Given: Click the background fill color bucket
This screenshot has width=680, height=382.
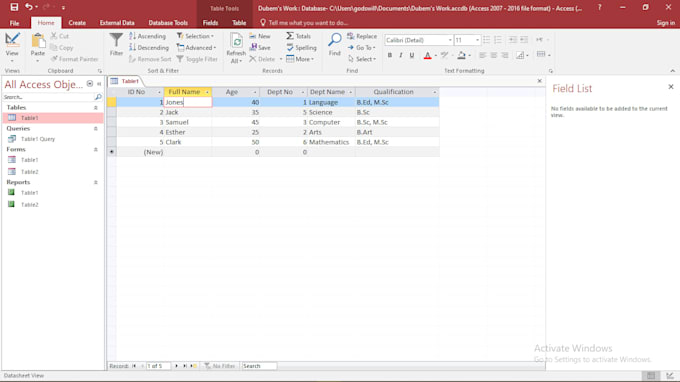Looking at the screenshot, I should click(x=461, y=55).
